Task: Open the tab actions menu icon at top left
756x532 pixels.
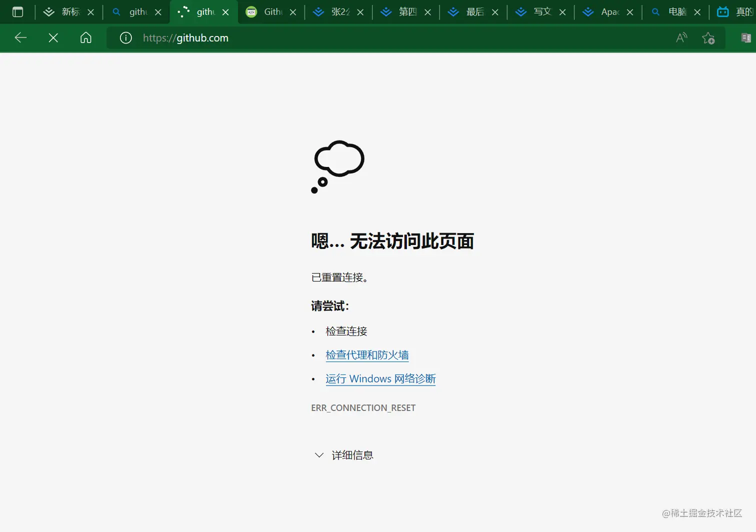Action: tap(18, 11)
